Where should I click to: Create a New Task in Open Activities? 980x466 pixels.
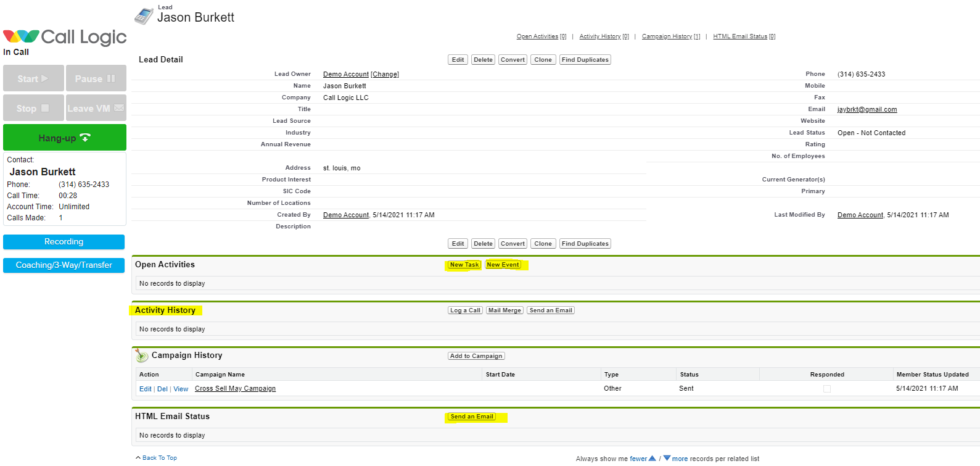pos(464,265)
